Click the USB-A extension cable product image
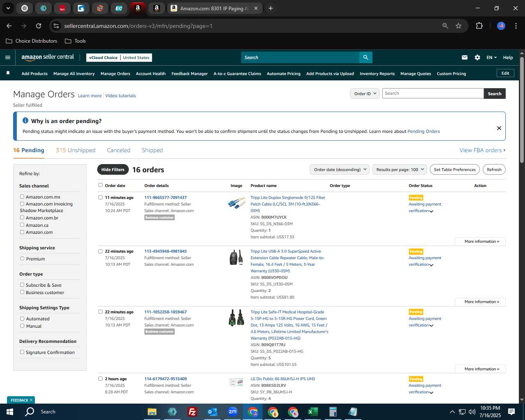The width and height of the screenshot is (525, 420). (x=236, y=257)
